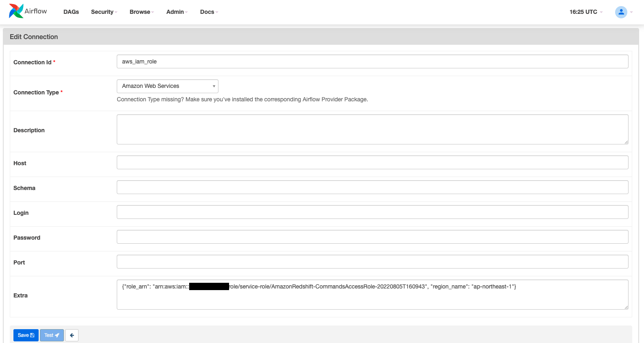Screen dimensions: 644x343
Task: Click the Login input field
Action: pos(373,212)
